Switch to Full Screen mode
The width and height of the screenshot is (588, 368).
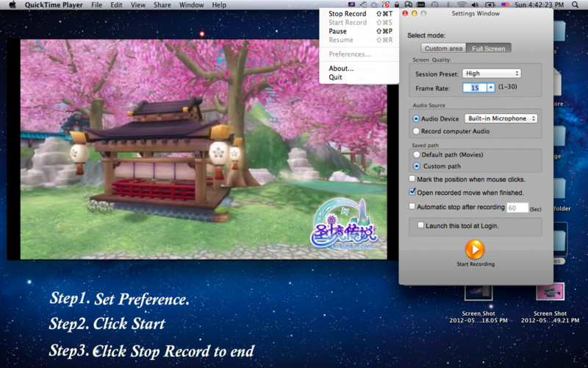tap(489, 49)
